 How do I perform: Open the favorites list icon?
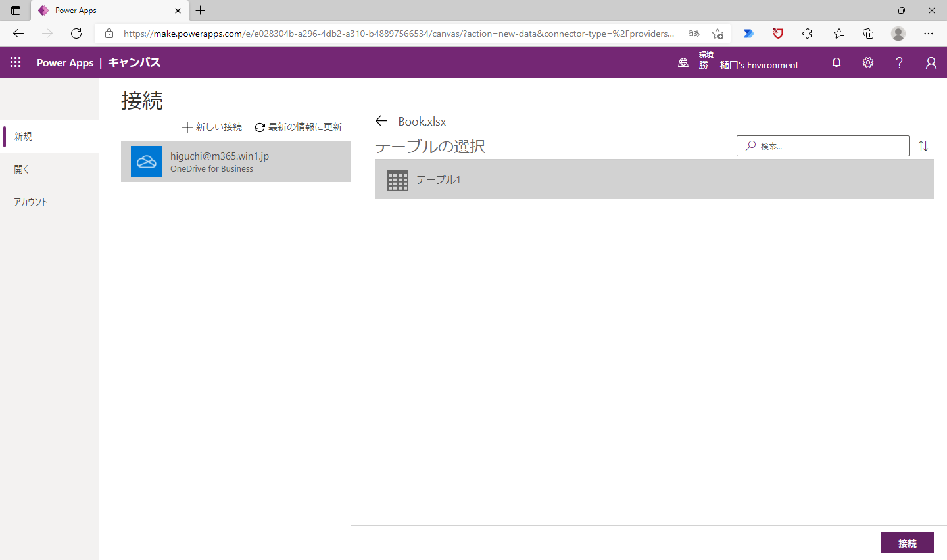coord(839,34)
